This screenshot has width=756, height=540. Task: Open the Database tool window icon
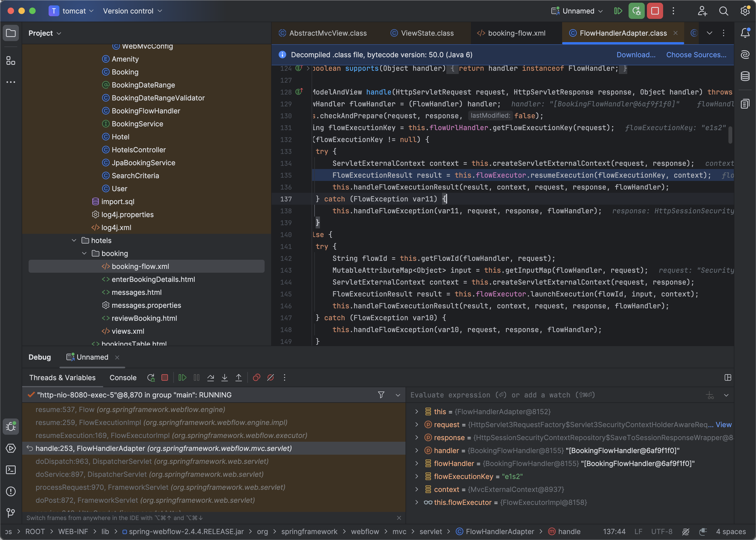[x=745, y=76]
